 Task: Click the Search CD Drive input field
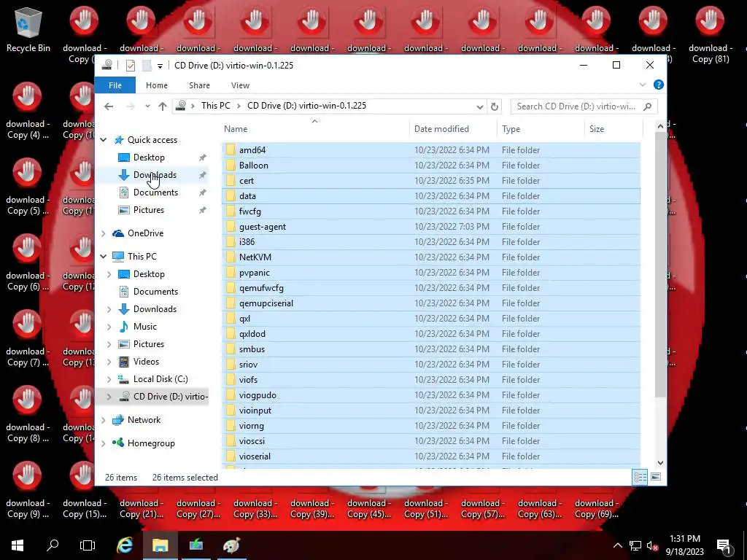tap(576, 106)
